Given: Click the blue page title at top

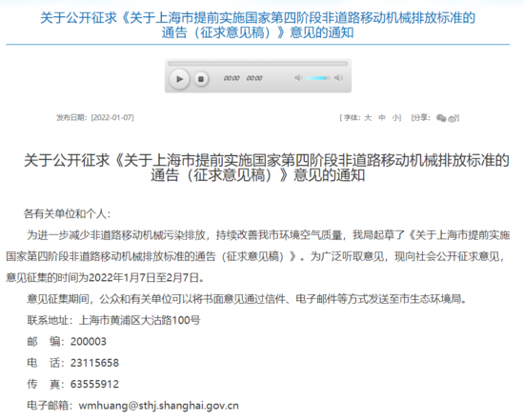Looking at the screenshot, I should 257,25.
